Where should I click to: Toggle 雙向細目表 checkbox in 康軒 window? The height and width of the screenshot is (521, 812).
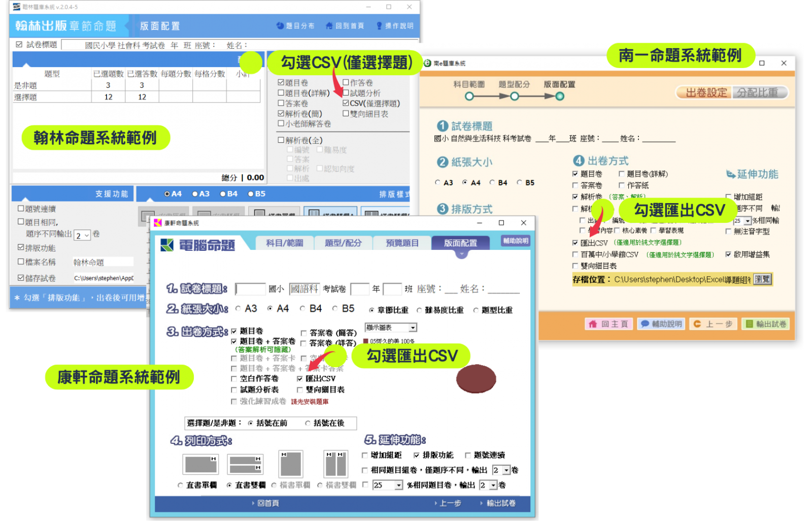click(x=300, y=390)
